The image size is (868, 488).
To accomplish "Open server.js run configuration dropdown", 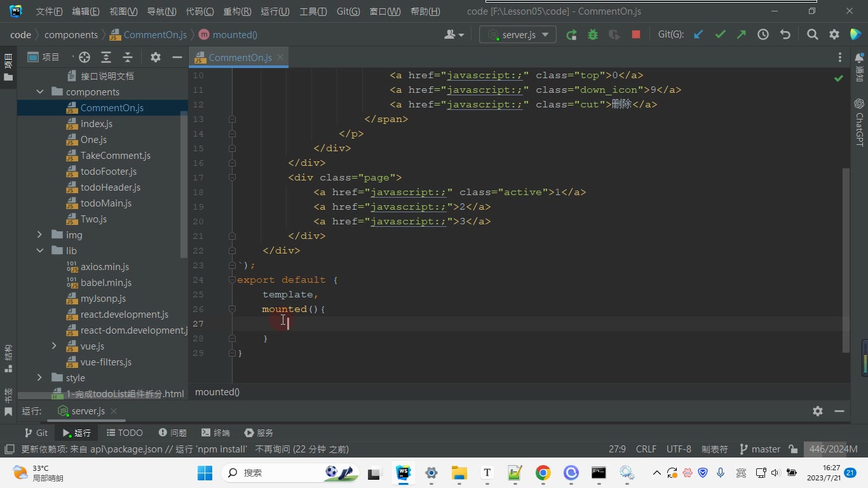I will pos(518,35).
